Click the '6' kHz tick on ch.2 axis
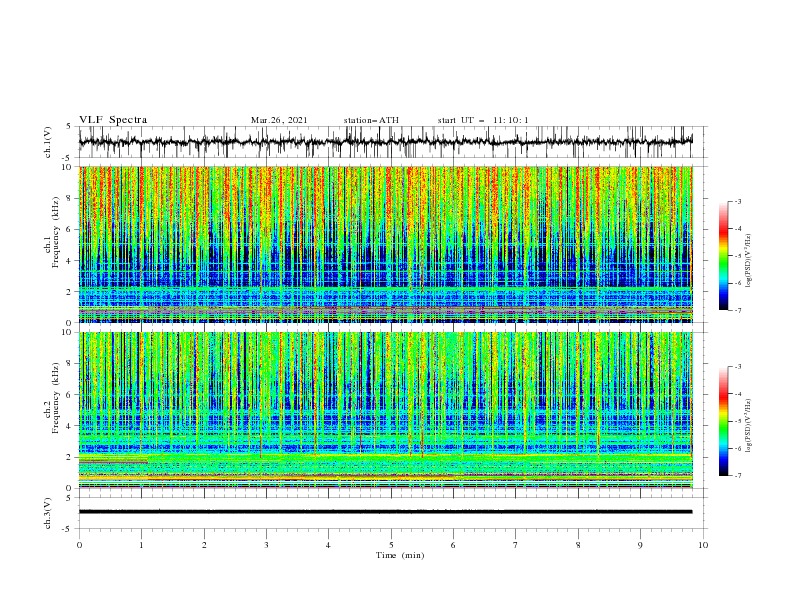The width and height of the screenshot is (792, 612). (69, 395)
